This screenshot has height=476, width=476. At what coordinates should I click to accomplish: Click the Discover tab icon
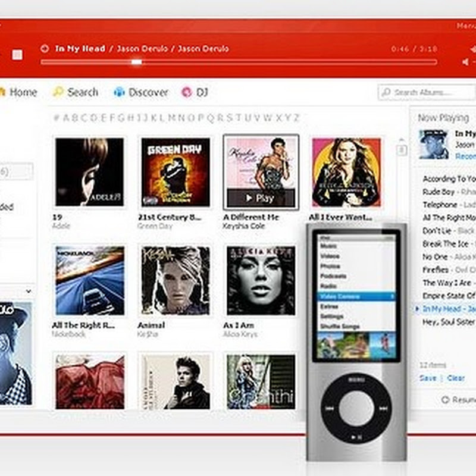pyautogui.click(x=119, y=92)
